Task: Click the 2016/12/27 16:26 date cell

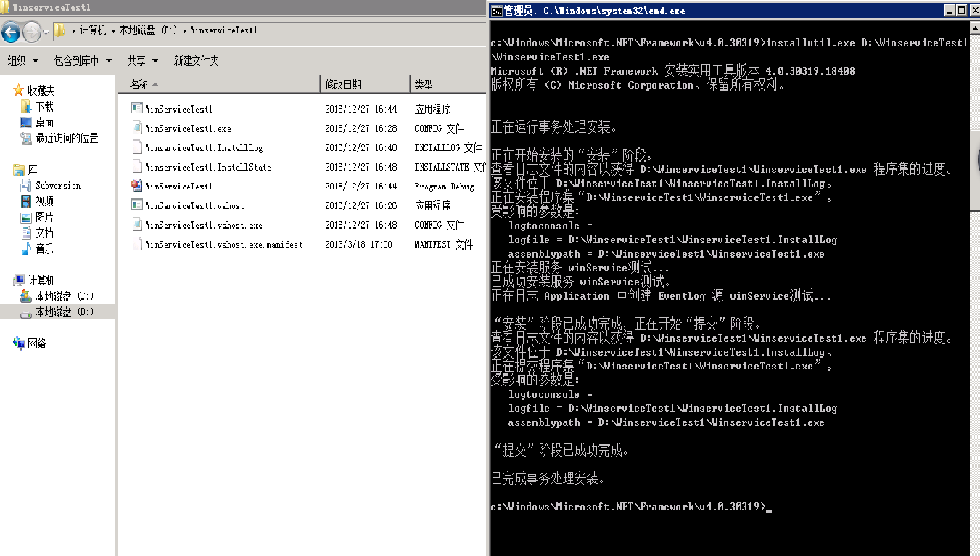Action: [361, 206]
